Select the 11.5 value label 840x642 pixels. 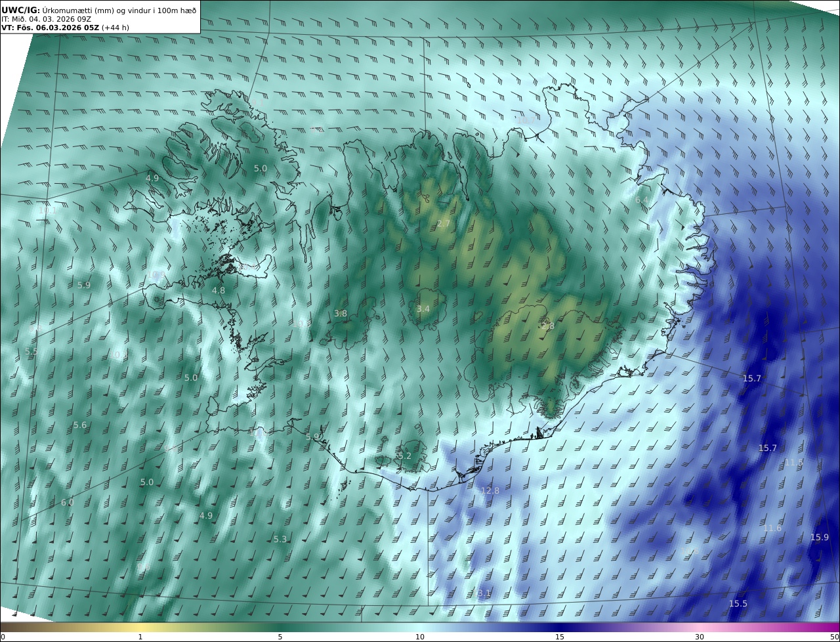click(794, 462)
